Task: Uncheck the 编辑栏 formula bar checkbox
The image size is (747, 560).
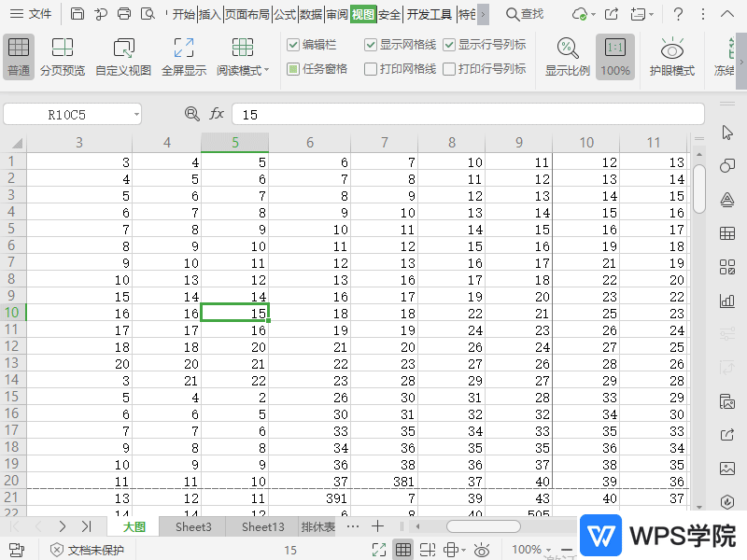Action: [x=293, y=45]
